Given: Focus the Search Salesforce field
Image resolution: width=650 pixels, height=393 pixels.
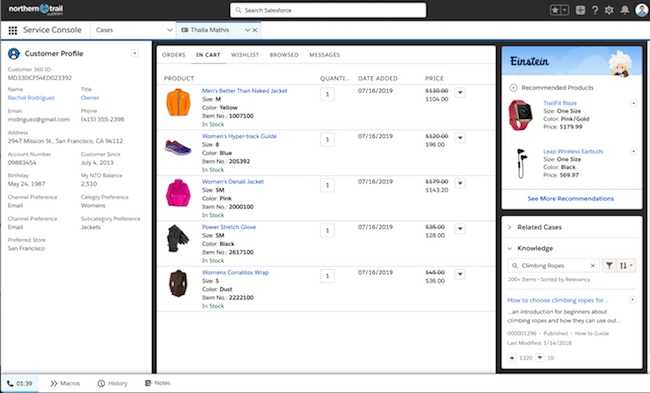Looking at the screenshot, I should pos(328,10).
